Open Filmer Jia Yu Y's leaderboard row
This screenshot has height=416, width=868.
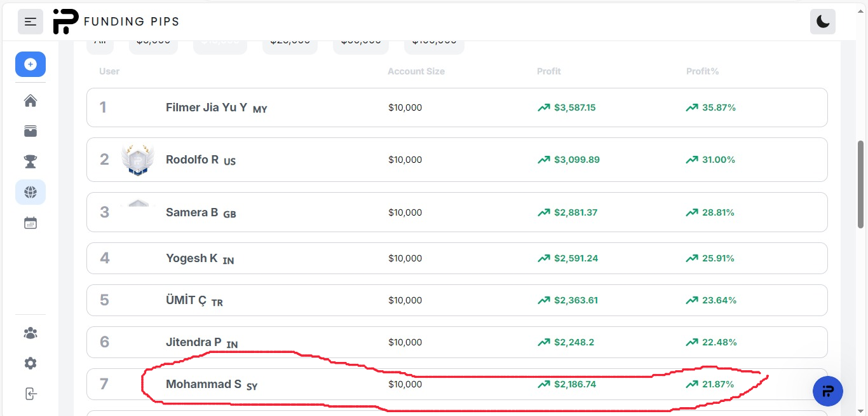coord(457,107)
